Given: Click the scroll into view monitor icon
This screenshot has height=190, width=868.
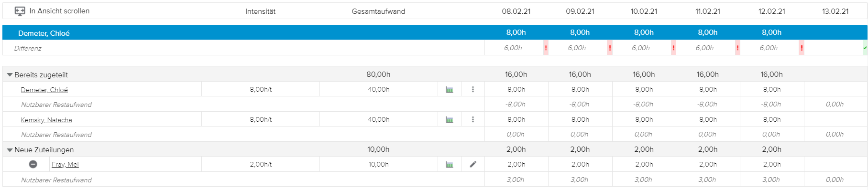Looking at the screenshot, I should [x=20, y=11].
